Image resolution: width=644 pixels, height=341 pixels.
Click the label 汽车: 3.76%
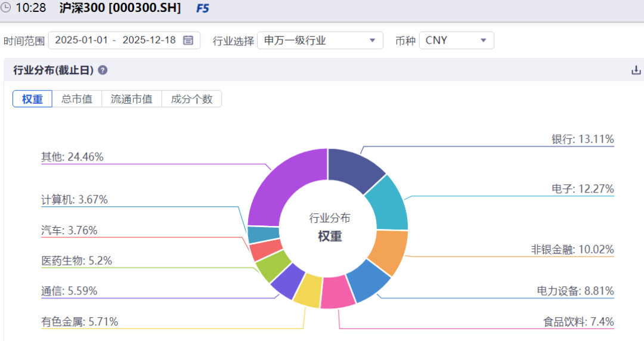69,230
